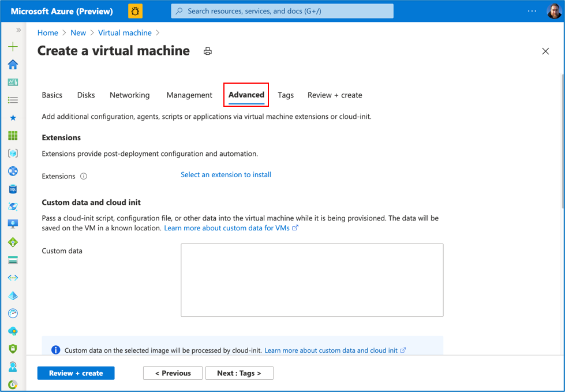Screen dimensions: 565x392
Task: Switch to the Tags tab
Action: (x=286, y=95)
